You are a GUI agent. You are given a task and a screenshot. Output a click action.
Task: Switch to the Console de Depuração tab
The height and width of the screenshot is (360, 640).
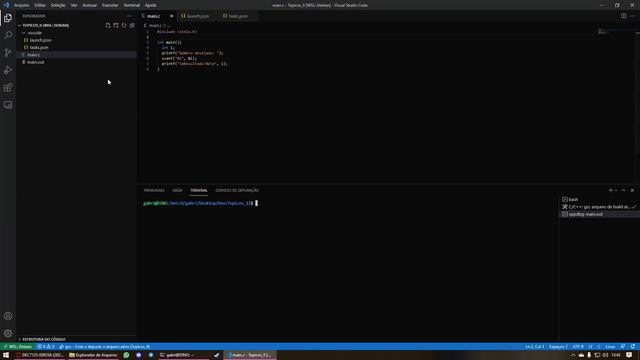click(237, 190)
